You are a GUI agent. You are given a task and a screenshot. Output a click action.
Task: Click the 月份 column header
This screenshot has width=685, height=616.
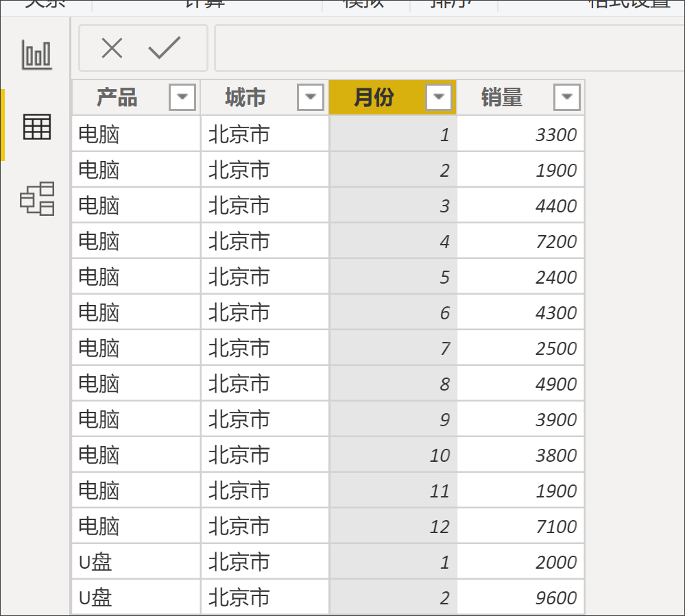(x=374, y=98)
